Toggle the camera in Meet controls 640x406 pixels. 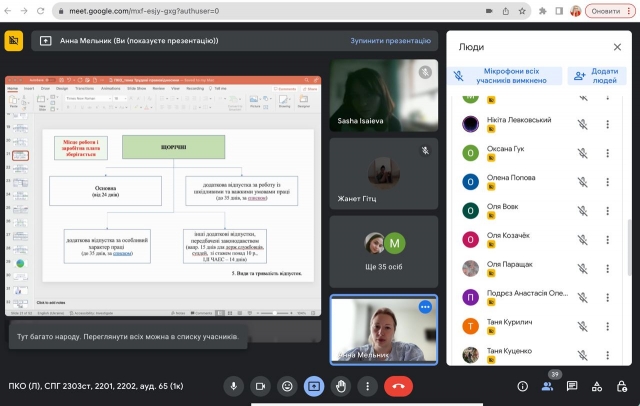(260, 386)
